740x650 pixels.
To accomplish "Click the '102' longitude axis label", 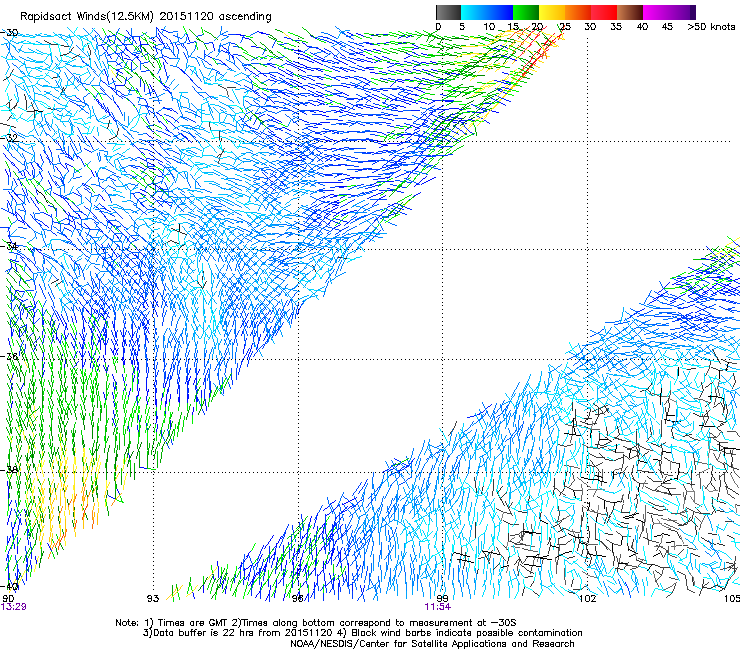I will (x=588, y=599).
